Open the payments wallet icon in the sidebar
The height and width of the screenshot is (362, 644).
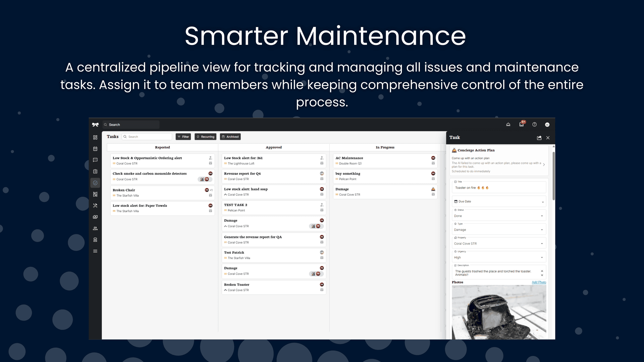click(95, 217)
